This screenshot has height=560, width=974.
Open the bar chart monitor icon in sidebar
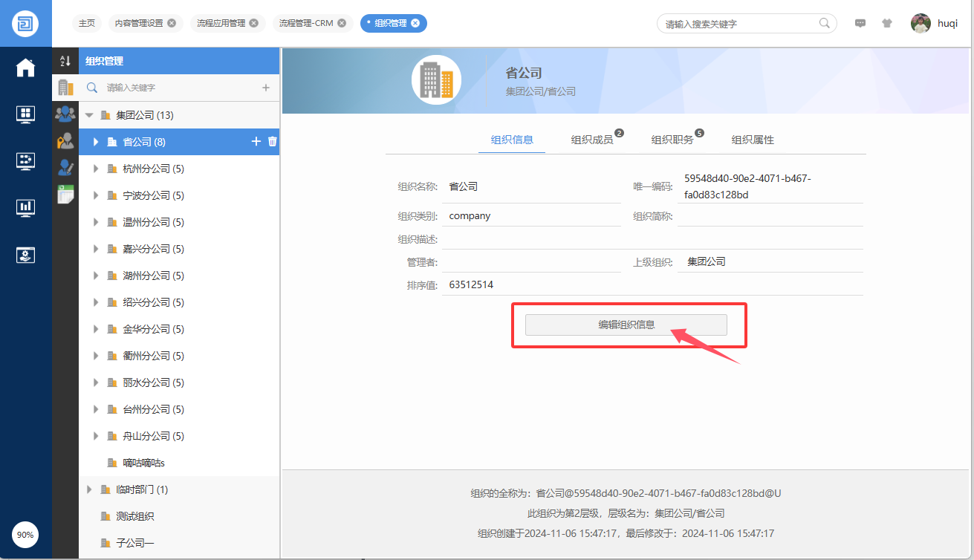[x=25, y=208]
